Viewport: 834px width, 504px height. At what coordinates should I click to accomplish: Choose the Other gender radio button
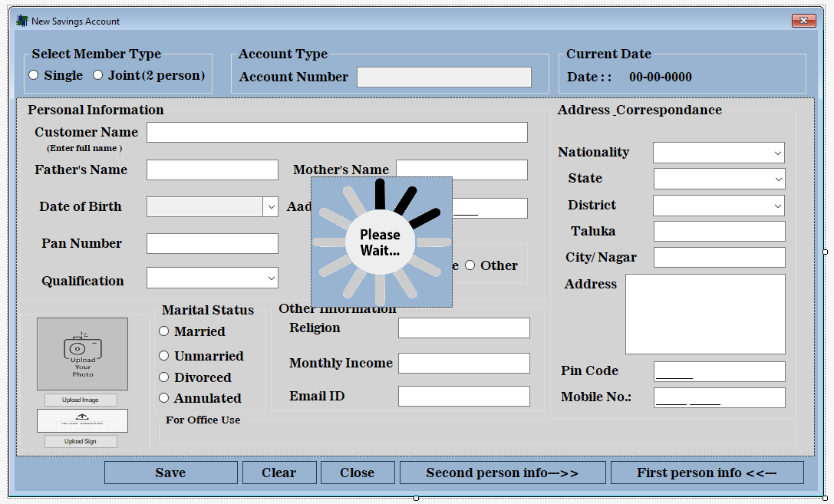[470, 265]
